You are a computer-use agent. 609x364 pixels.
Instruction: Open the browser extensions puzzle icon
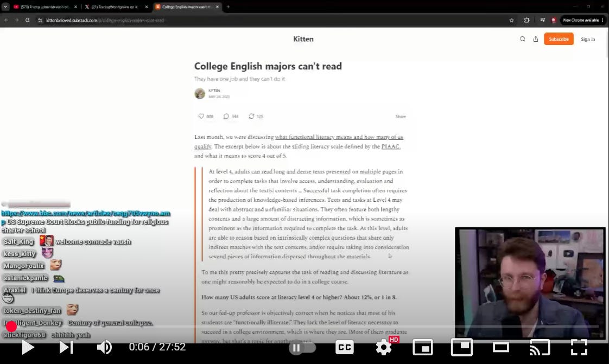526,20
